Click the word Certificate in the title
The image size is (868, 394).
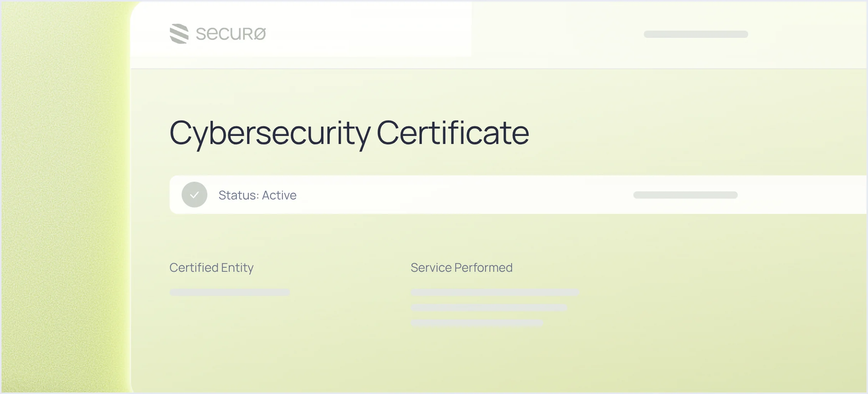[453, 132]
